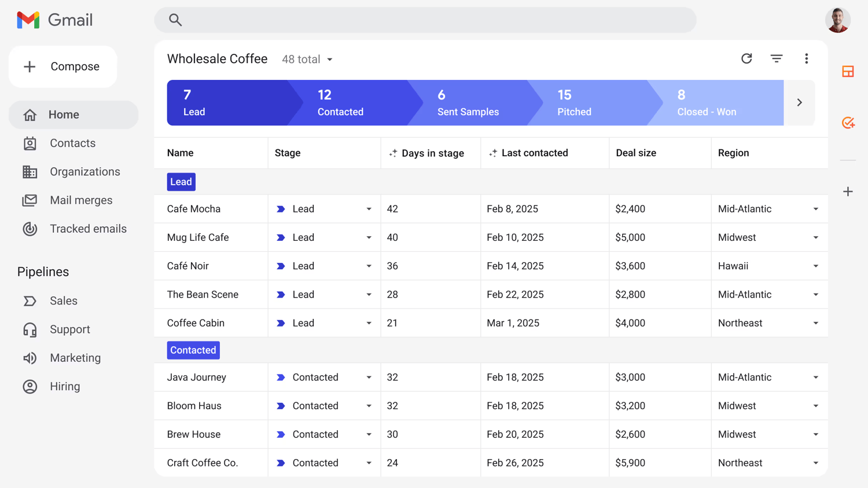The image size is (868, 488).
Task: Click the create task icon in right sidebar
Action: (x=848, y=122)
